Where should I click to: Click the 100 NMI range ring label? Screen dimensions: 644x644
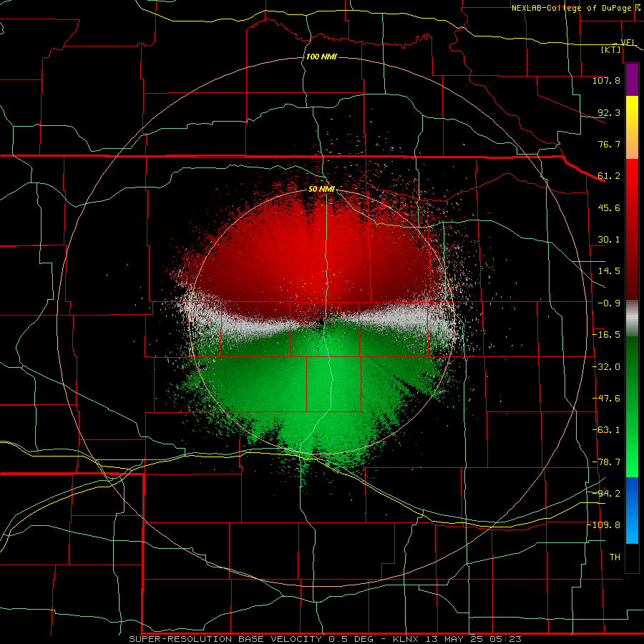[321, 57]
